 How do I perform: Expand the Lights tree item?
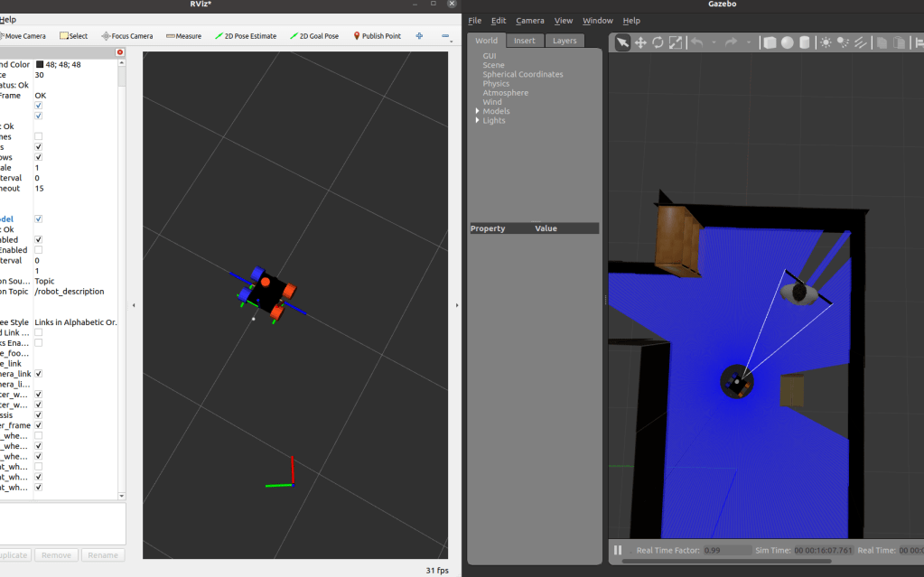[x=477, y=120]
